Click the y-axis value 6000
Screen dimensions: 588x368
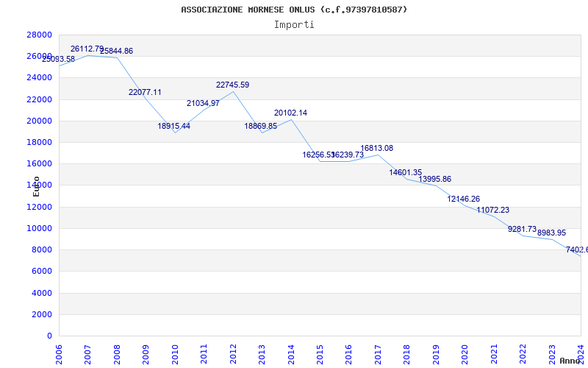pos(42,271)
